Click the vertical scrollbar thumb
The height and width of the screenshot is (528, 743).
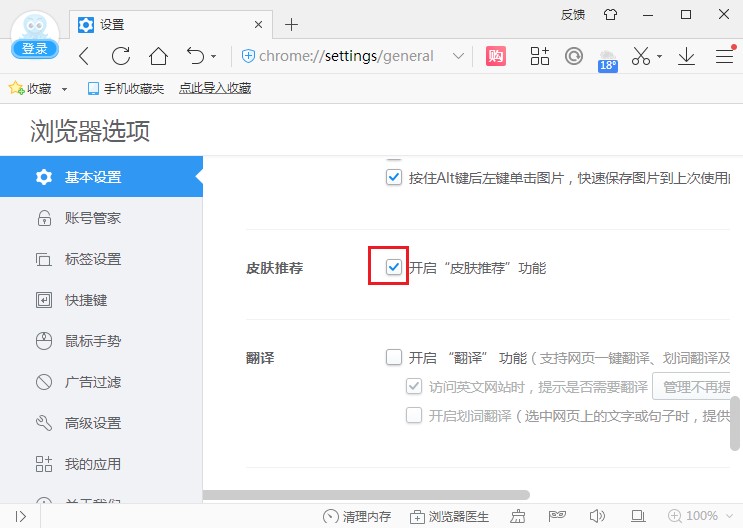[734, 423]
